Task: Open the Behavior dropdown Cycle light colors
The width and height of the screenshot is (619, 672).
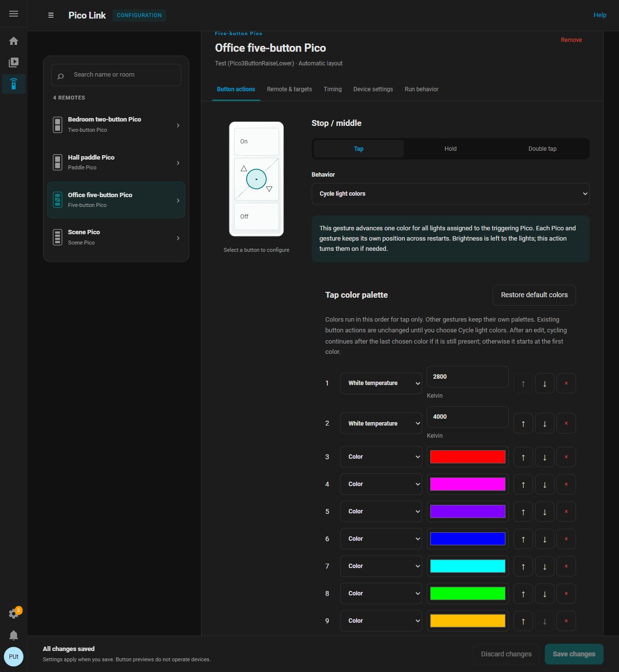Action: [x=450, y=194]
